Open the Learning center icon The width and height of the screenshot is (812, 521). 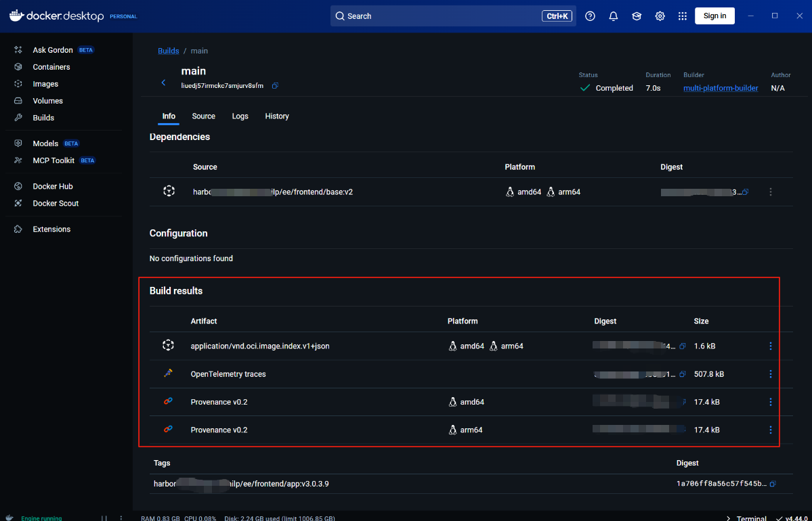click(x=637, y=16)
